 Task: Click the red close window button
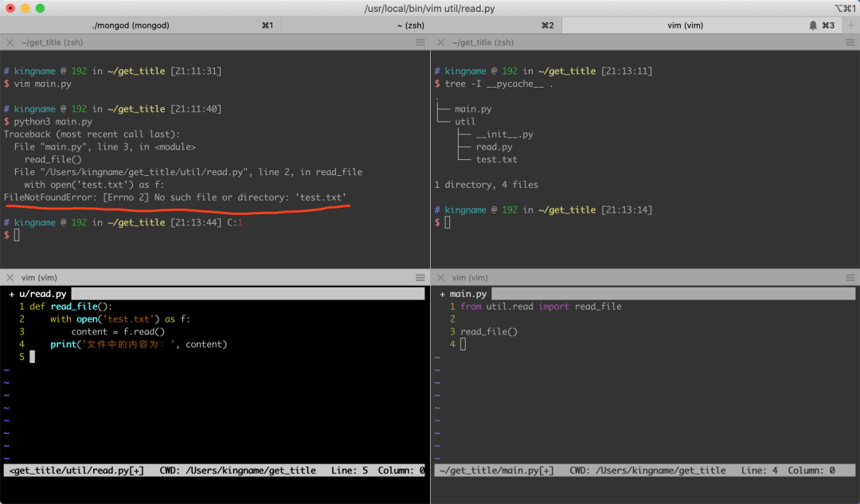pyautogui.click(x=10, y=8)
